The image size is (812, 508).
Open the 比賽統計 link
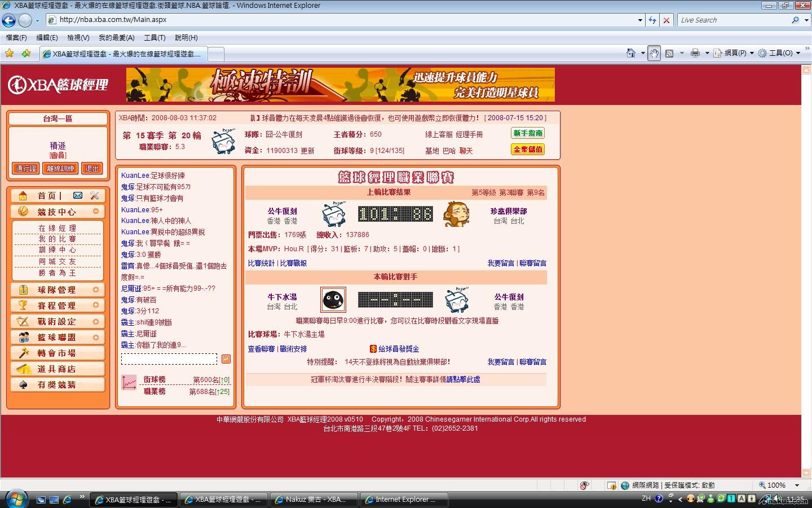(261, 263)
